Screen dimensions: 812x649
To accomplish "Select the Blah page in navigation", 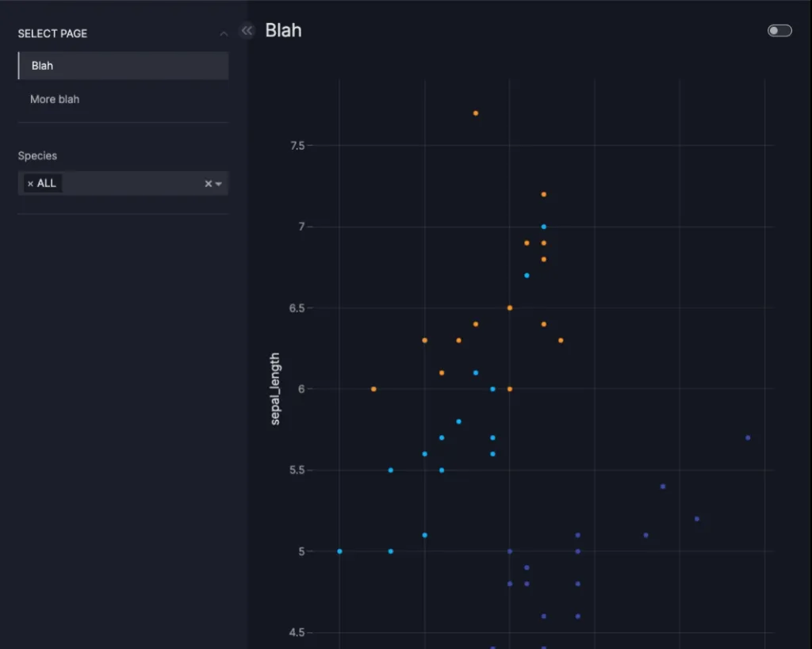I will click(x=123, y=66).
